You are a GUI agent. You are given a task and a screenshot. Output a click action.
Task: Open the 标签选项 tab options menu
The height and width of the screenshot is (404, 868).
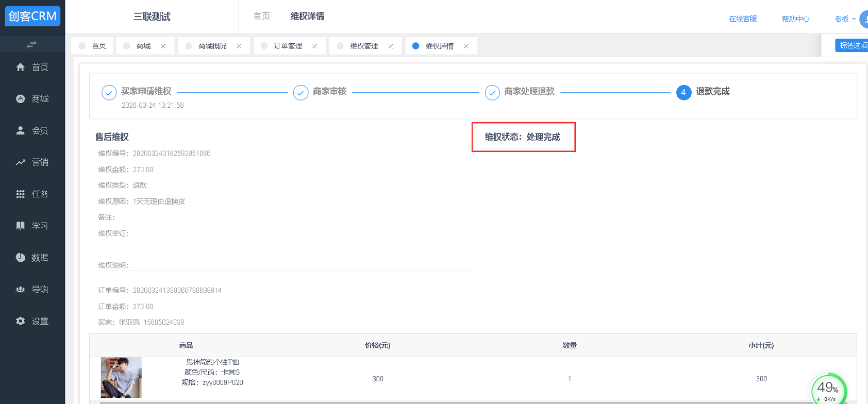853,45
